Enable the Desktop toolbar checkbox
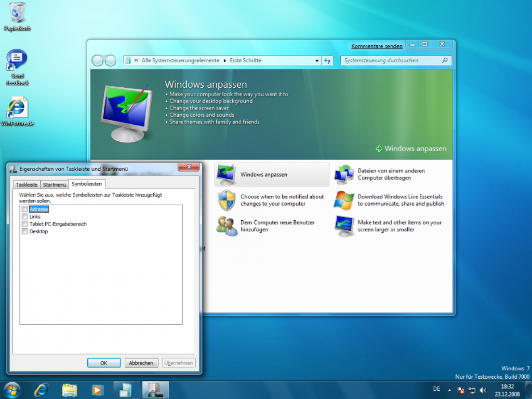Screen dimensions: 532x399 pyautogui.click(x=25, y=232)
